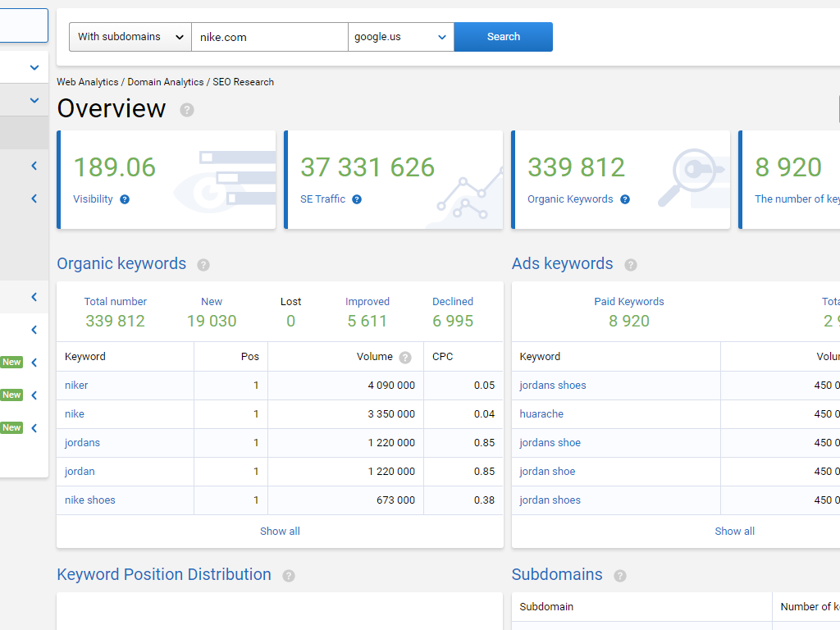Click the help icon beside the Subdomains heading
The width and height of the screenshot is (840, 630).
coord(620,575)
